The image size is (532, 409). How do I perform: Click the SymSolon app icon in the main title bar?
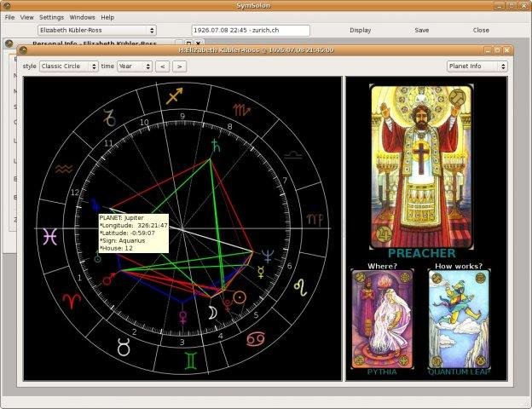(6, 5)
